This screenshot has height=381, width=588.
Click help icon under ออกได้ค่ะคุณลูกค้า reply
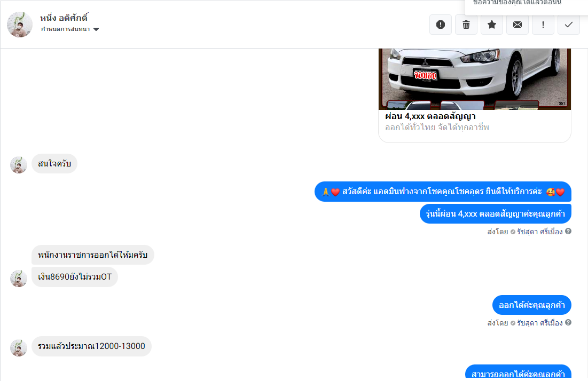point(568,322)
